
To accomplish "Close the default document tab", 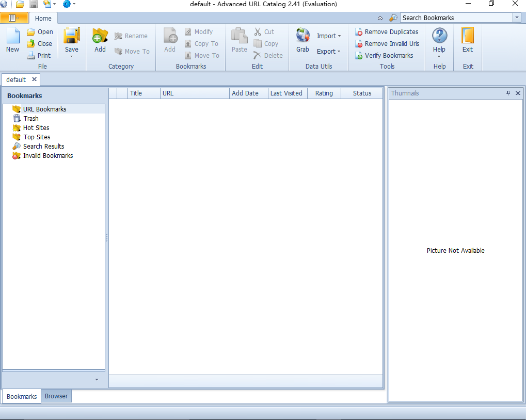I will point(34,79).
